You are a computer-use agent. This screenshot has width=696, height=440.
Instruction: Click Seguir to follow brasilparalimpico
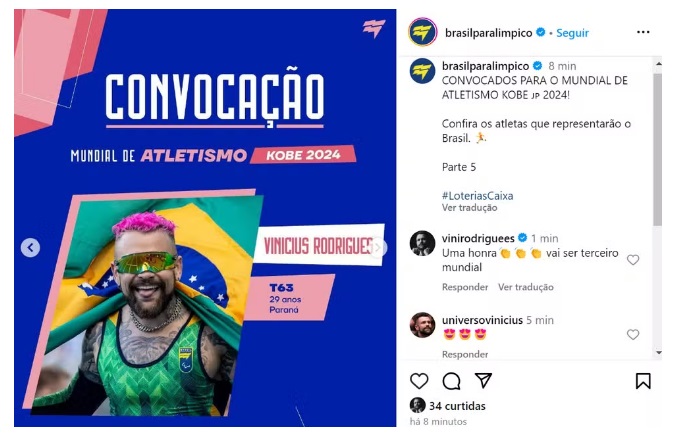(x=572, y=33)
